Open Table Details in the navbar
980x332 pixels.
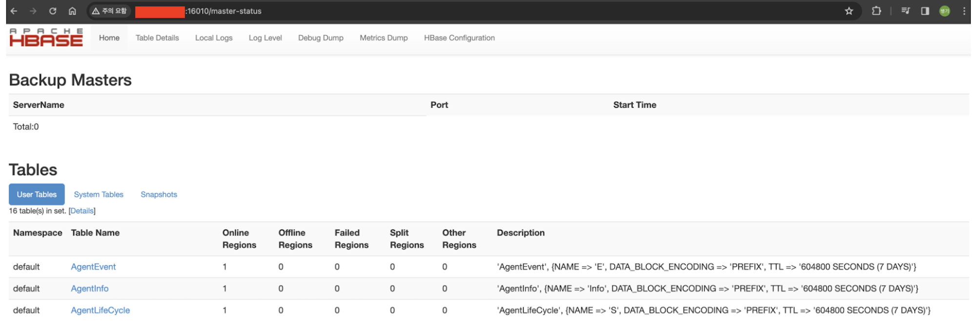pyautogui.click(x=157, y=38)
